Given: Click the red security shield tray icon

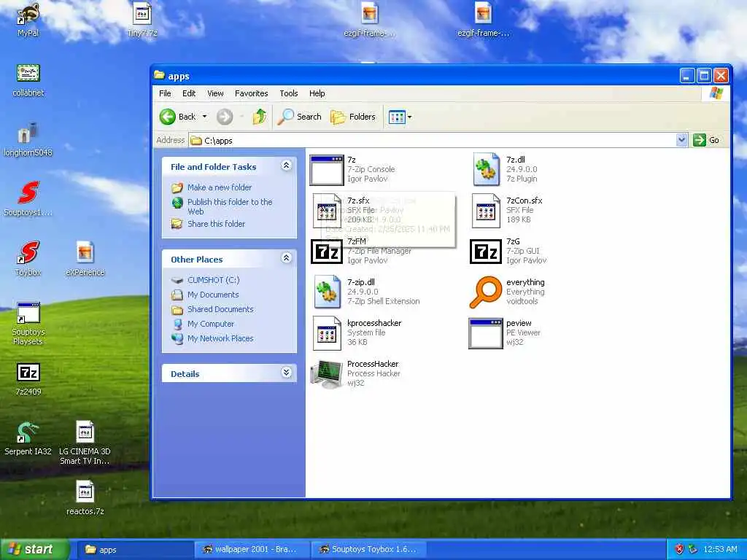Looking at the screenshot, I should 680,550.
